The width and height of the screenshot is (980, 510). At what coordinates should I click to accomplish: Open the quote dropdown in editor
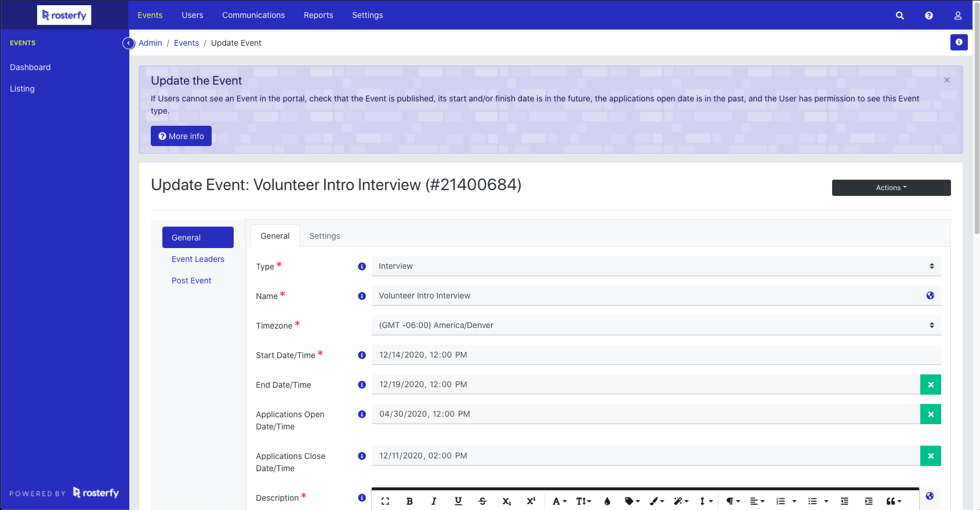coord(894,501)
